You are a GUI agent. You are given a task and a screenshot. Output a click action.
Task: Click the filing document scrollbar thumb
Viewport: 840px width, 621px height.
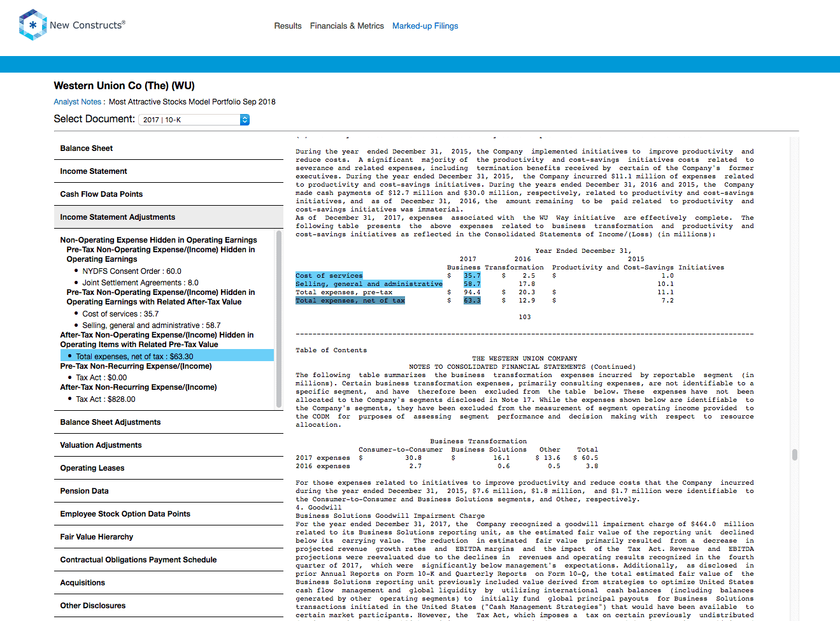[x=795, y=455]
